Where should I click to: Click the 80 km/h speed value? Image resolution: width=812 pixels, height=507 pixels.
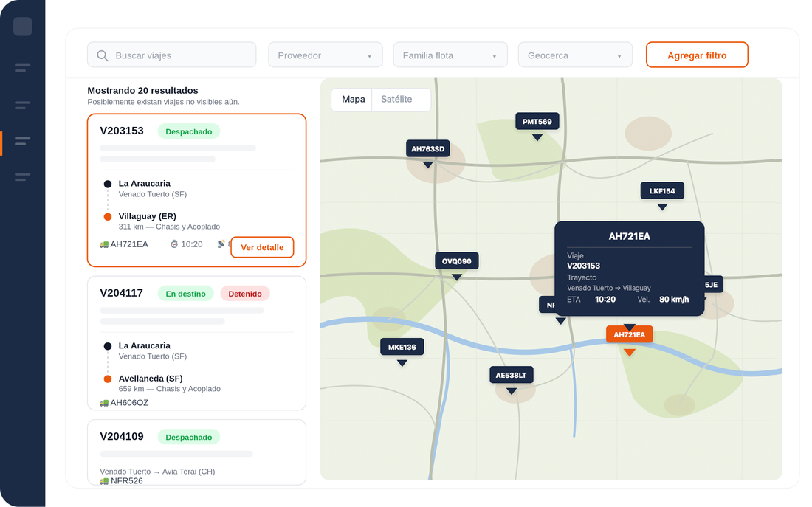click(674, 300)
